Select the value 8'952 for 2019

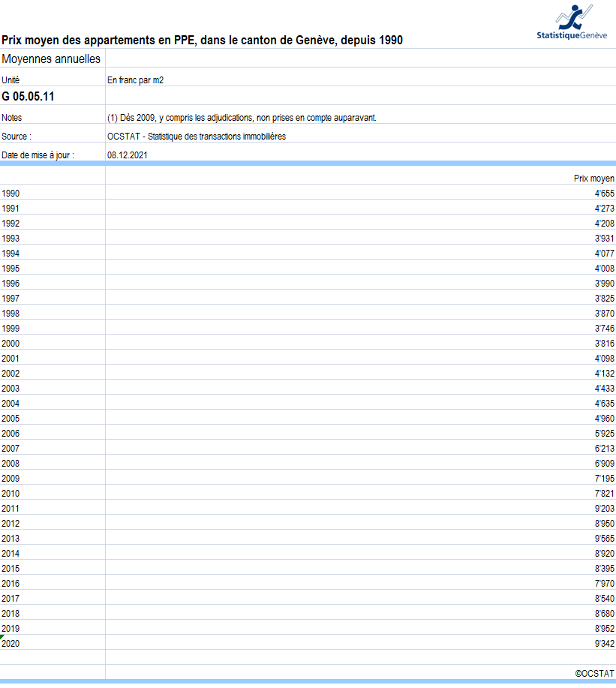(x=605, y=628)
